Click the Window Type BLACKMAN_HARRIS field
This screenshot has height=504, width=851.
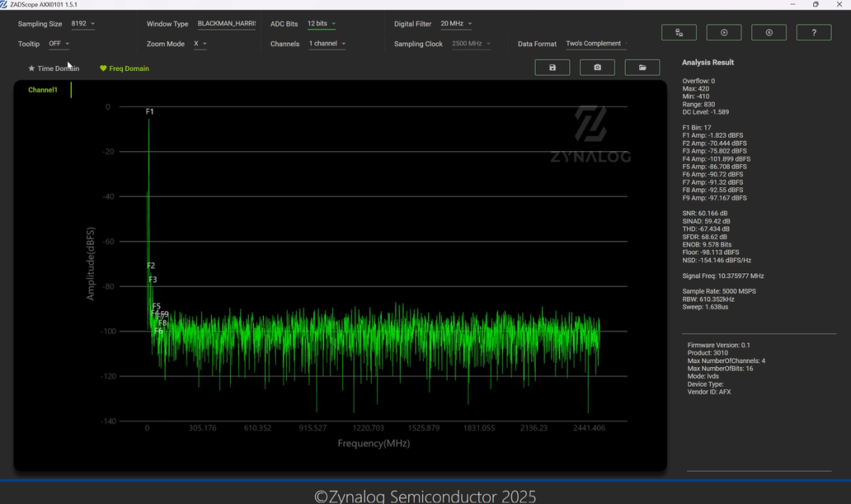pos(226,24)
